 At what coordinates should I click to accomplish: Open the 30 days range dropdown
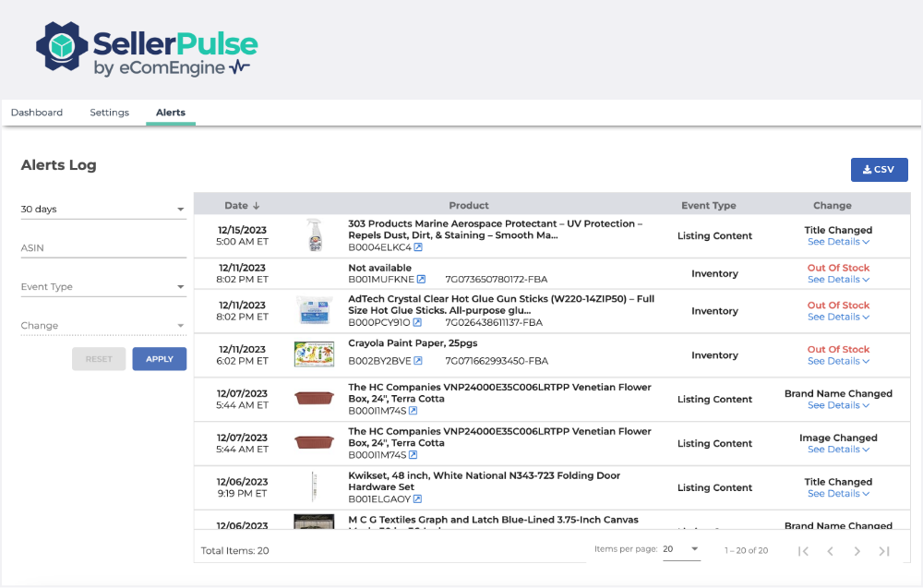103,210
